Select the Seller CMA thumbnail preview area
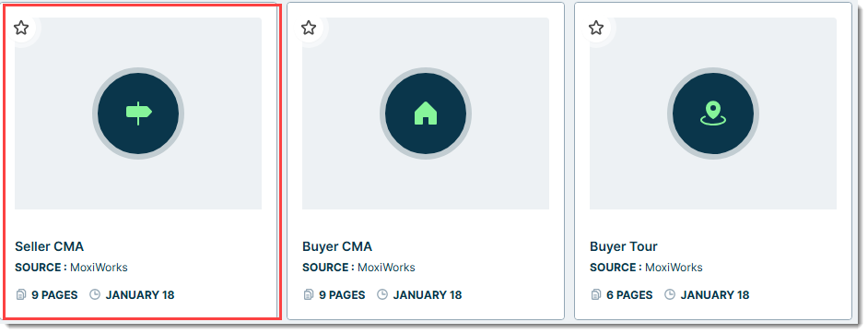Image resolution: width=868 pixels, height=334 pixels. click(x=138, y=113)
